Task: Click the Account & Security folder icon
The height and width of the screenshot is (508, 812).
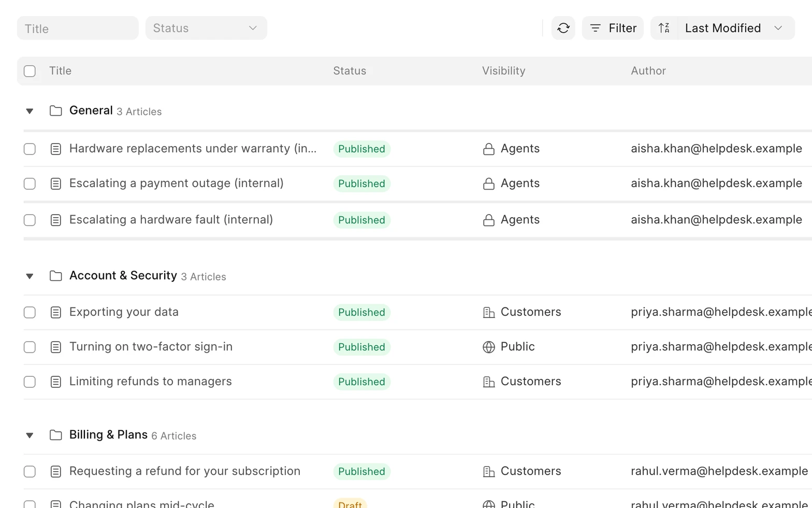Action: pyautogui.click(x=55, y=276)
